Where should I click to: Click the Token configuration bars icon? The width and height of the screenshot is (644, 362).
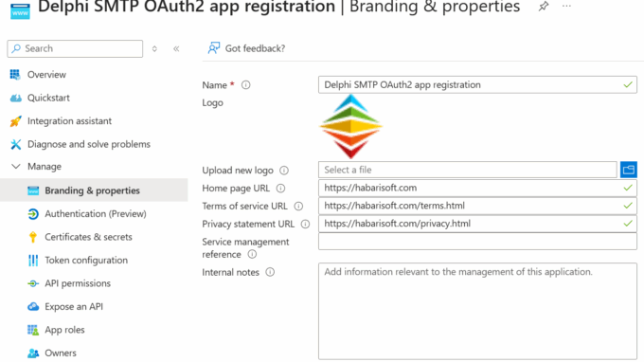33,260
